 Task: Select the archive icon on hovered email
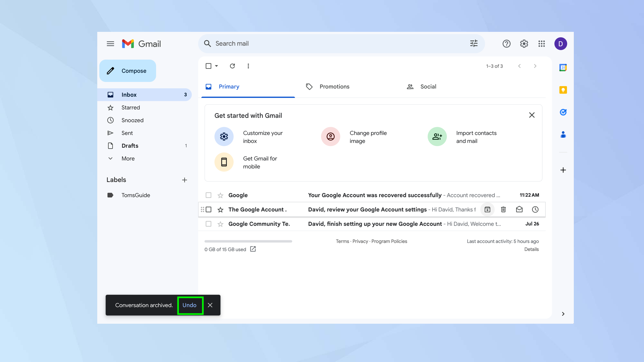pos(487,209)
